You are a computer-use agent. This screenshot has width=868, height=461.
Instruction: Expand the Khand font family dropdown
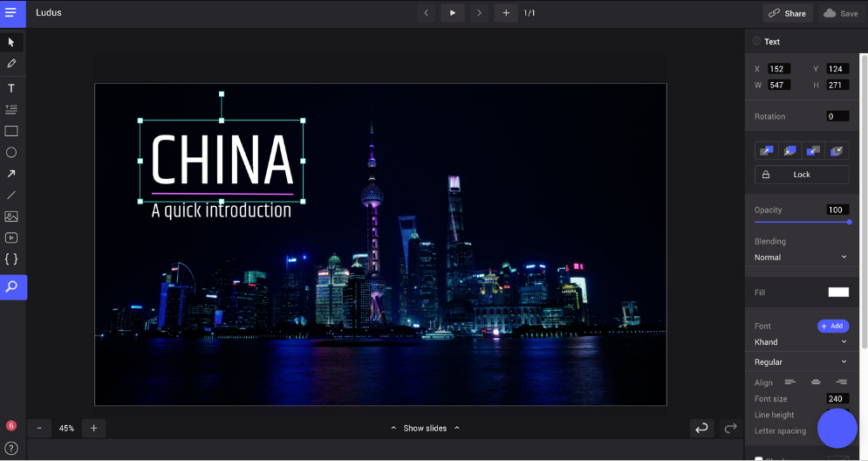click(801, 342)
